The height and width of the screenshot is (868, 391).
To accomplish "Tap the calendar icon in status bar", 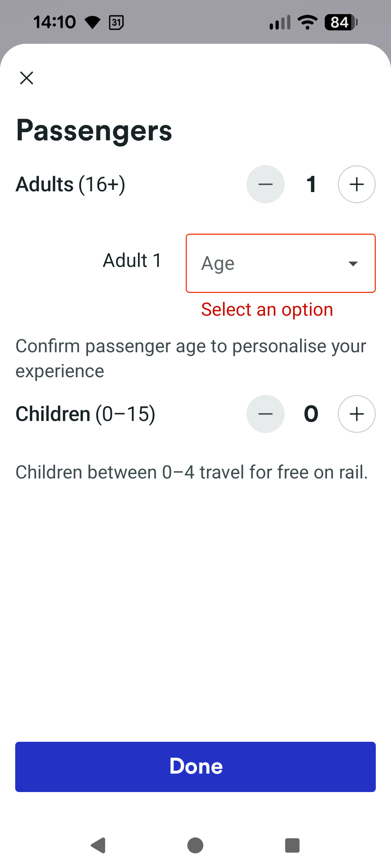I will point(116,22).
